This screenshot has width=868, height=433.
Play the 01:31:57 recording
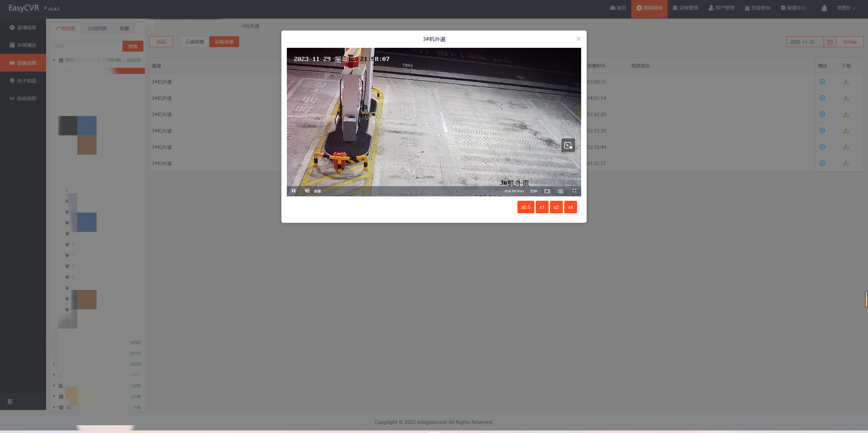tap(822, 163)
